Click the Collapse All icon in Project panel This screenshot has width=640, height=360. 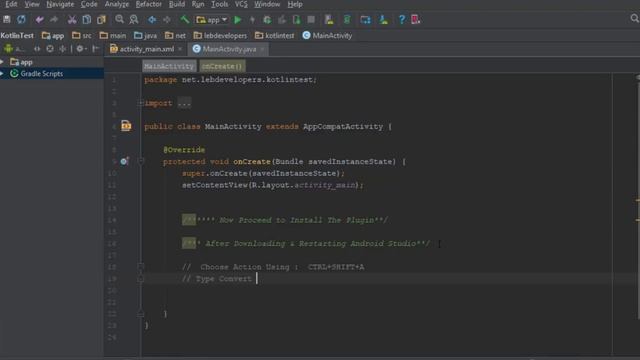point(62,49)
